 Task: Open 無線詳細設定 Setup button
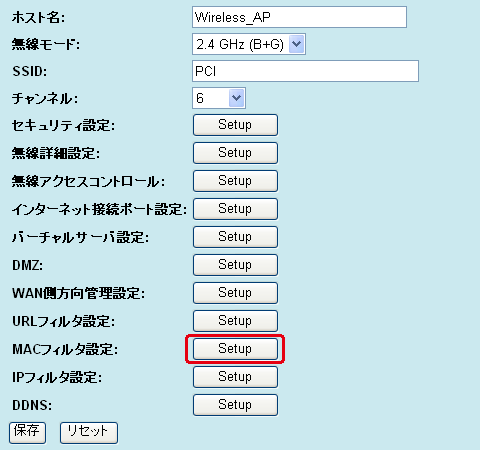235,153
